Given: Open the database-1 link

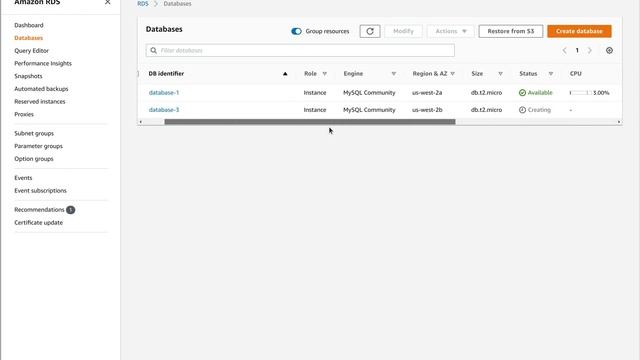Looking at the screenshot, I should tap(164, 93).
